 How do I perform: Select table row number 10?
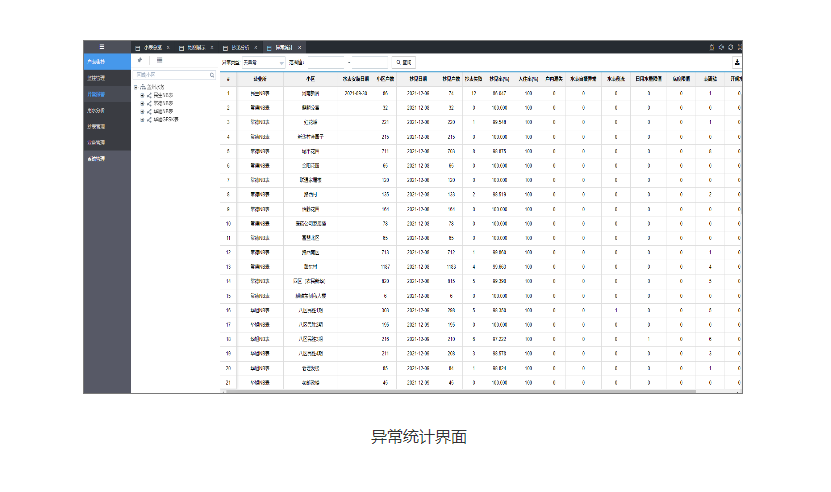481,224
